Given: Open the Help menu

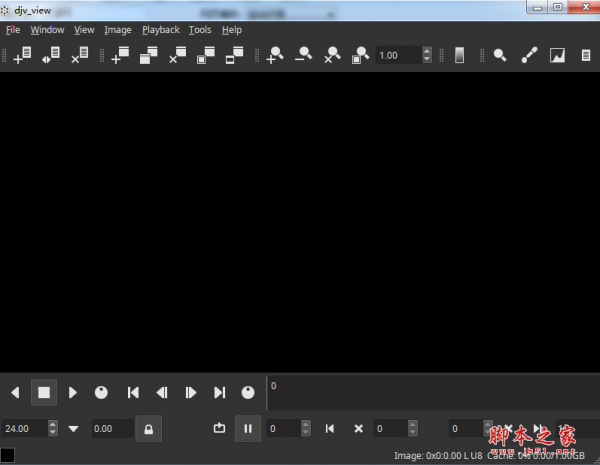Looking at the screenshot, I should coord(232,30).
